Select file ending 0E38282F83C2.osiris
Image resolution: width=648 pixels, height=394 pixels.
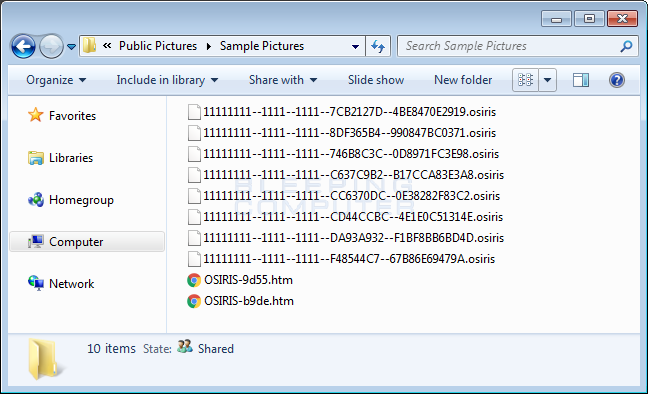[351, 196]
